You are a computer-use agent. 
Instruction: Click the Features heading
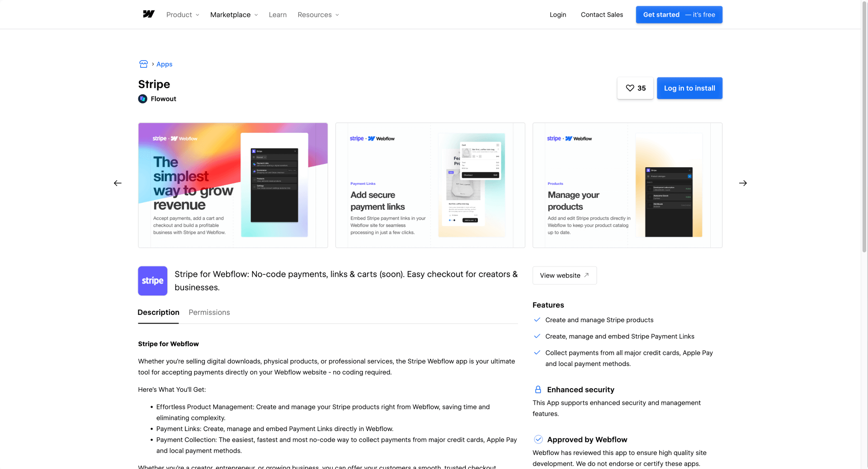(x=548, y=305)
